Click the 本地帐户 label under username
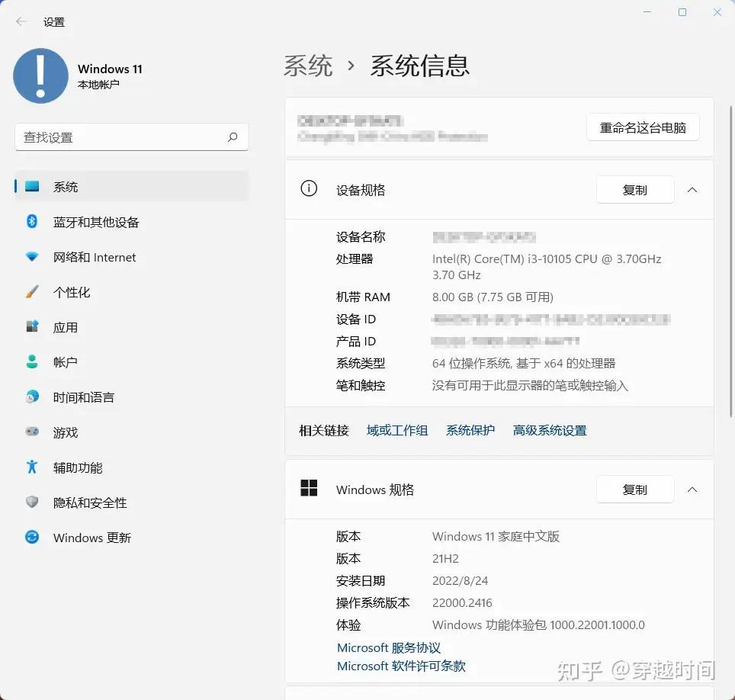 [x=98, y=85]
